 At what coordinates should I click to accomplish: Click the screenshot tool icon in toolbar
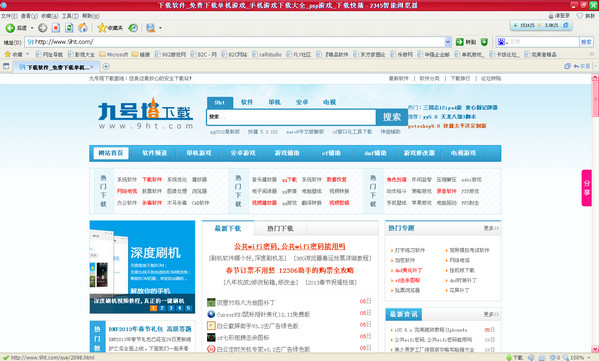point(151,28)
